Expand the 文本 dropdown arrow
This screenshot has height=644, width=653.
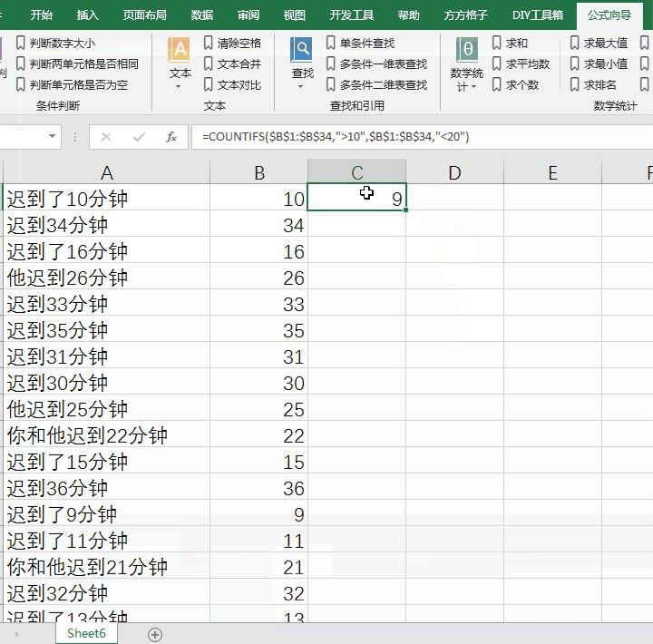coord(179,87)
